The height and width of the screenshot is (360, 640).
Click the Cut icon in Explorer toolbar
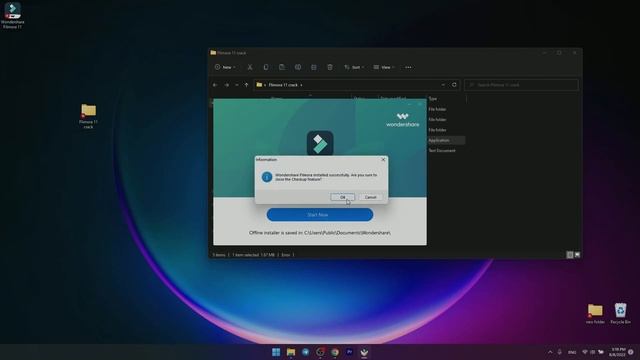(250, 67)
